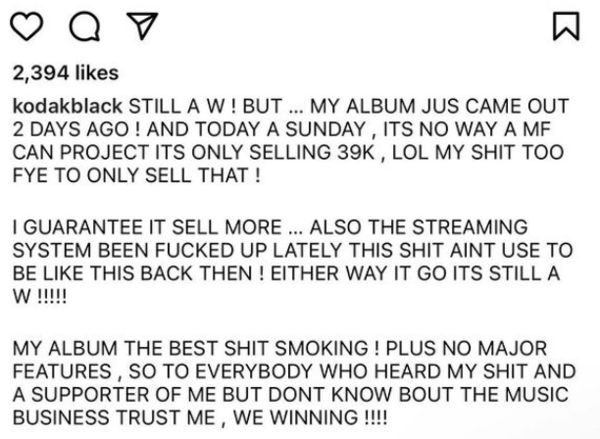This screenshot has width=600, height=439.
Task: Click the 'MY ALBUM THE BEST' paragraph
Action: pyautogui.click(x=294, y=383)
